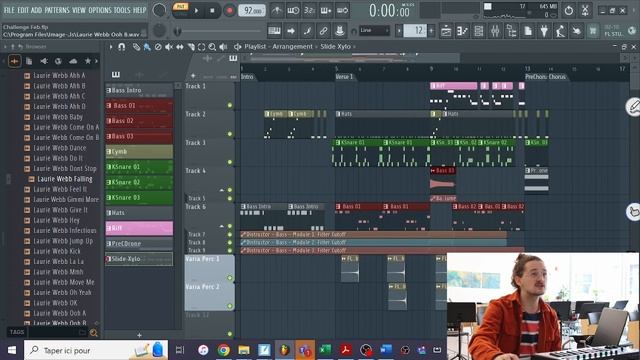This screenshot has height=360, width=640.
Task: Mute Track 1 with its green dot
Action: click(230, 105)
